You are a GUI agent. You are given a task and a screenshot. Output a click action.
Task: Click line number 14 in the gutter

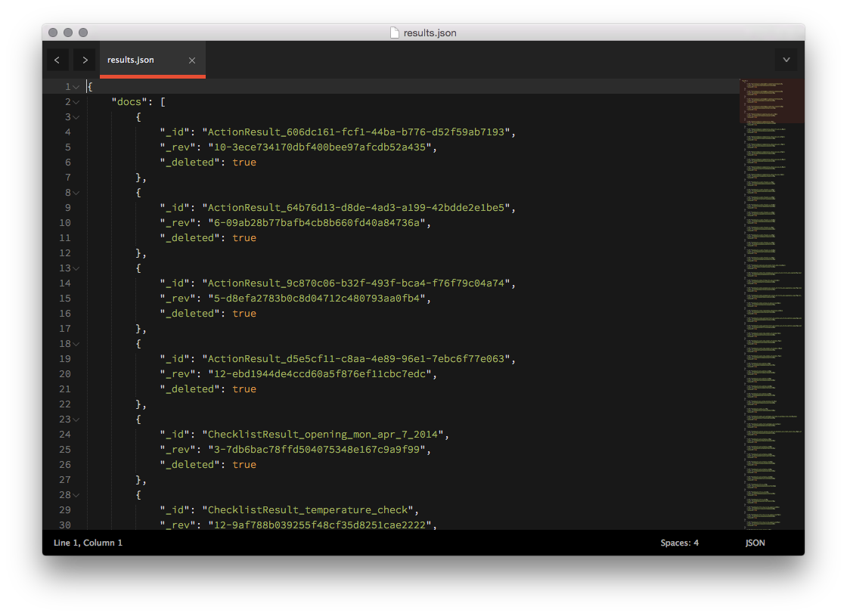point(65,283)
